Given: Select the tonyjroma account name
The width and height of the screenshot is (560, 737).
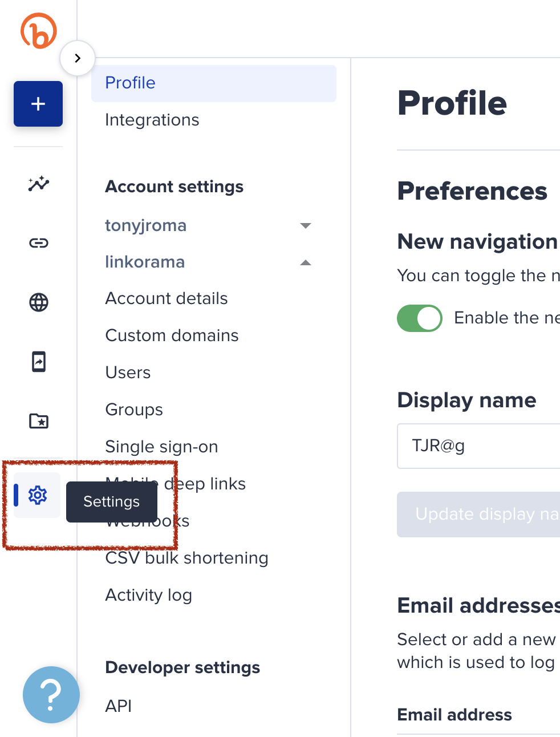Looking at the screenshot, I should pyautogui.click(x=146, y=226).
